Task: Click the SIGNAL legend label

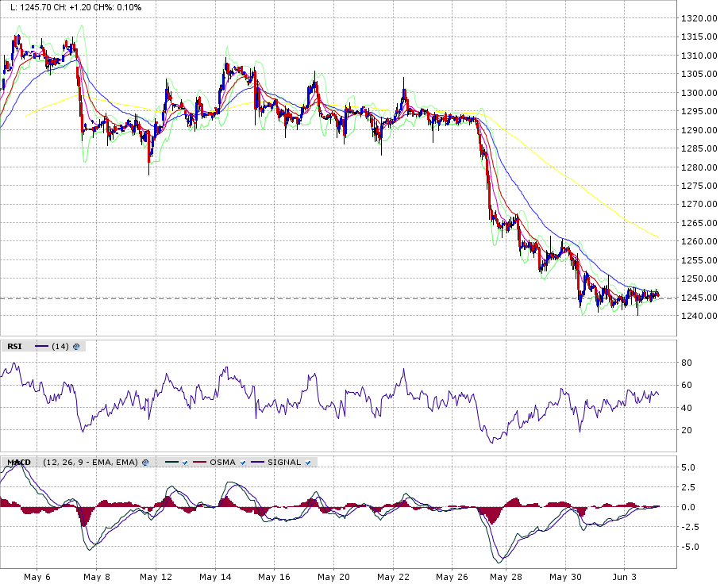Action: [x=284, y=462]
